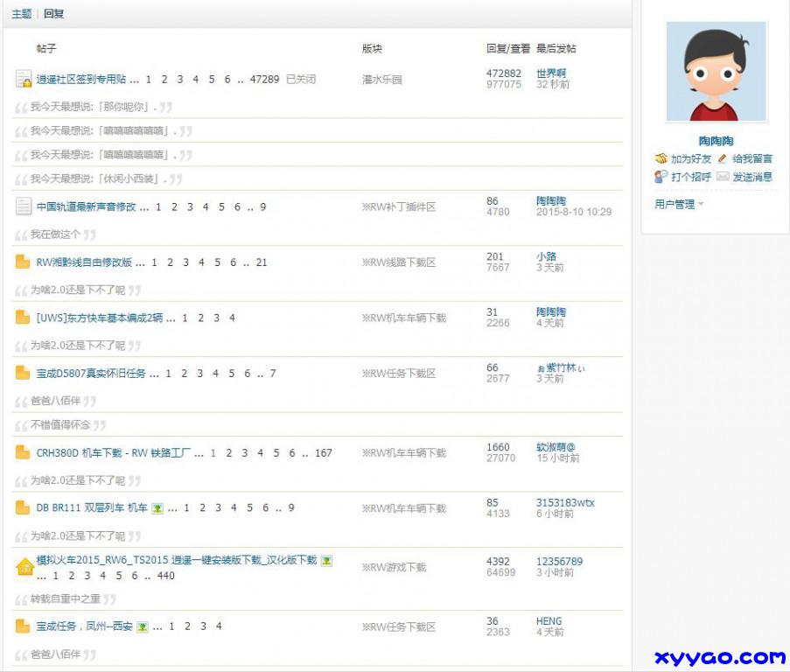Click the handshake icon next to 加为好友
This screenshot has width=790, height=672.
[x=661, y=159]
